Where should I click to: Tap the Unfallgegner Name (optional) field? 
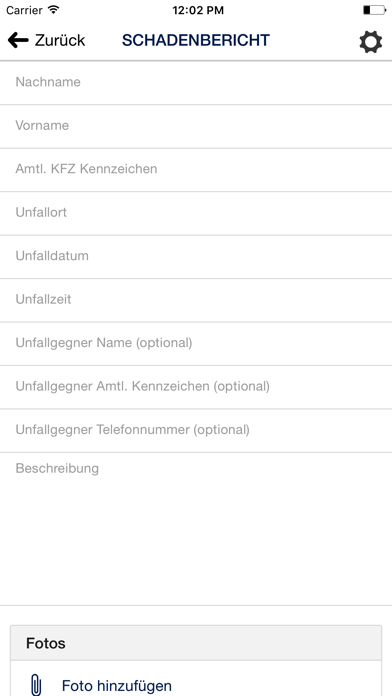196,344
